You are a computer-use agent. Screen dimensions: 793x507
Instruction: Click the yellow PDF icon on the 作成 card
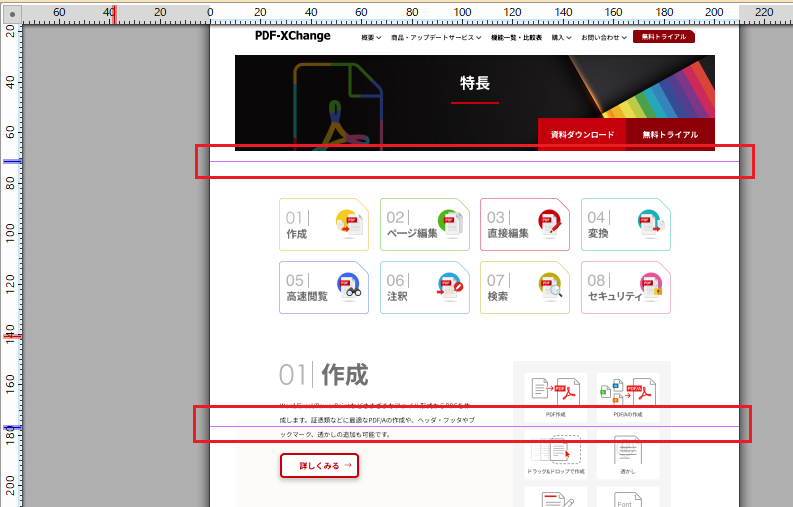pyautogui.click(x=349, y=223)
